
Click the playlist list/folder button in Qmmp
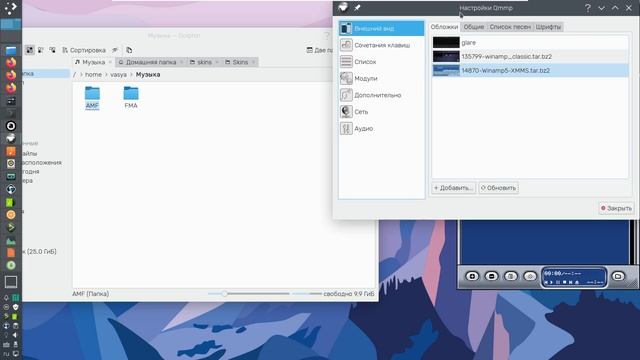[618, 276]
